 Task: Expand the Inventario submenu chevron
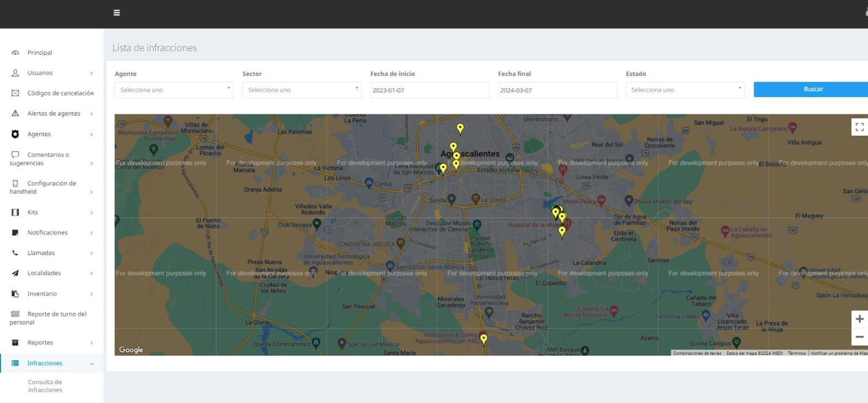tap(92, 294)
